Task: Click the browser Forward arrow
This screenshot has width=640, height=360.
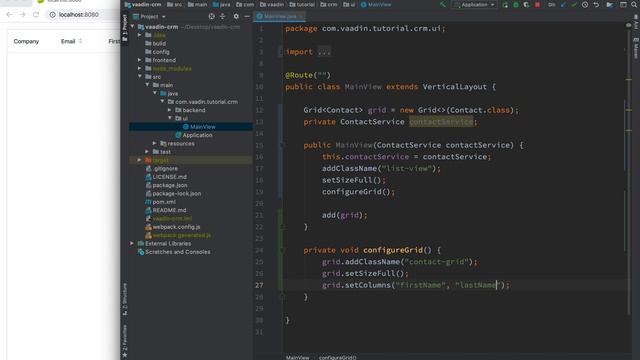Action: 22,14
